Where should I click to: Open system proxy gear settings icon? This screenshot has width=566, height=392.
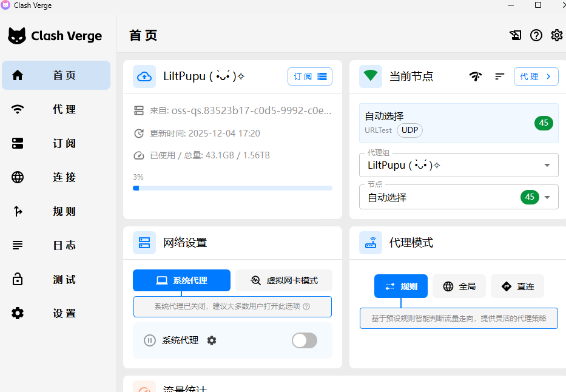212,340
